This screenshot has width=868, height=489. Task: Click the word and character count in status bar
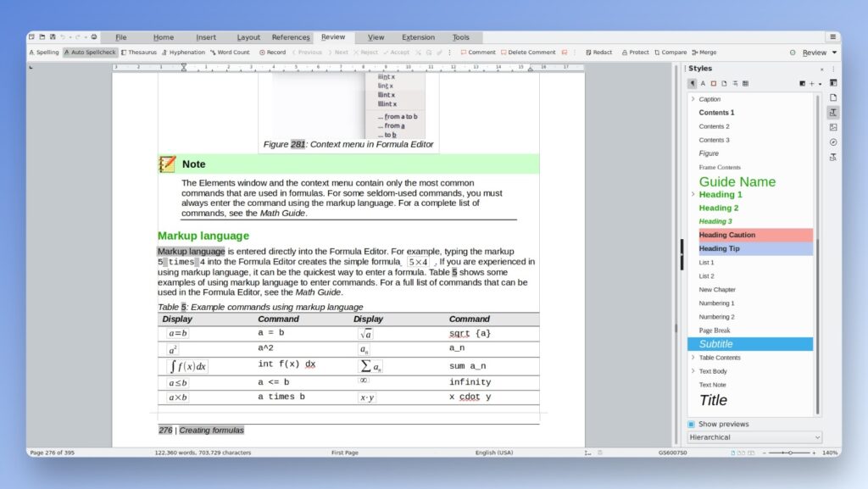coord(203,453)
